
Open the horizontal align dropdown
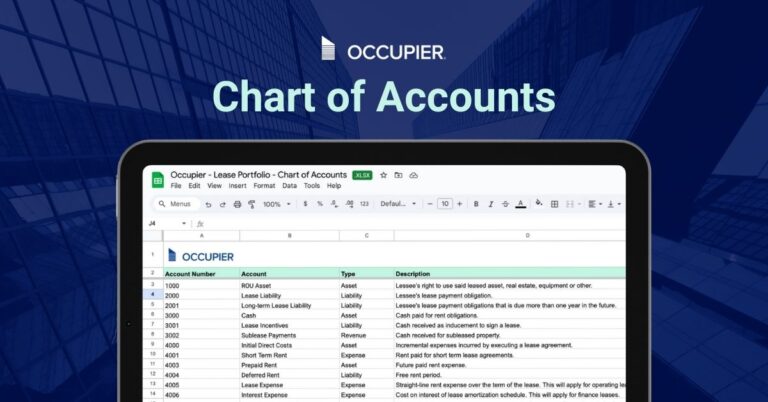[x=595, y=204]
